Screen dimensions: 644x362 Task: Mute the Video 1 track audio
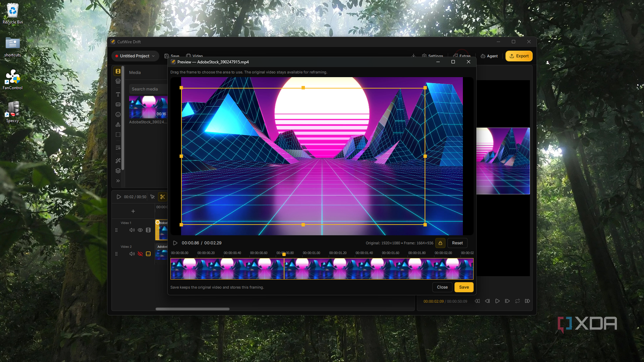coord(132,230)
